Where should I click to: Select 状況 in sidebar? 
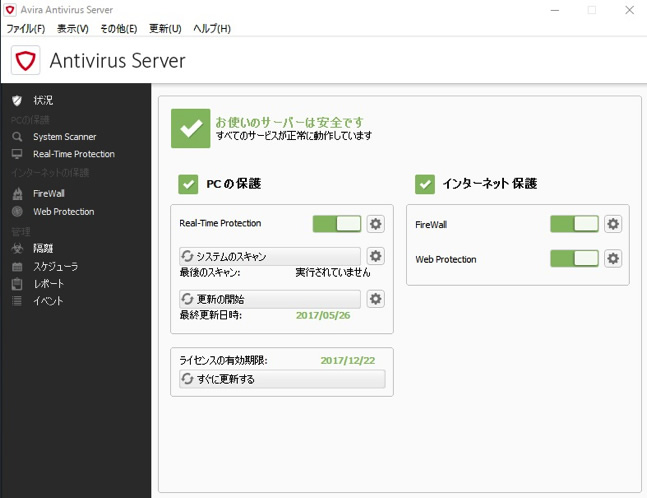click(43, 100)
